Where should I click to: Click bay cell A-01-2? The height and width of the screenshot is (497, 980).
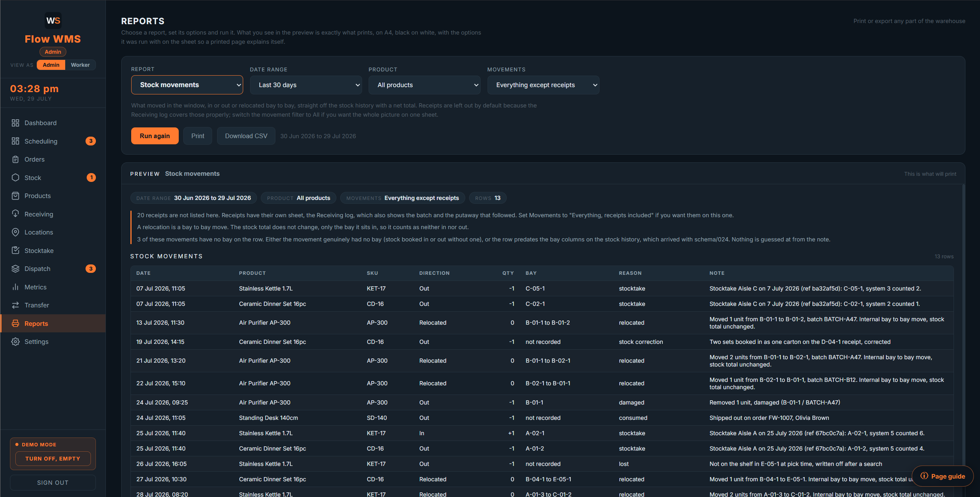[x=535, y=449]
